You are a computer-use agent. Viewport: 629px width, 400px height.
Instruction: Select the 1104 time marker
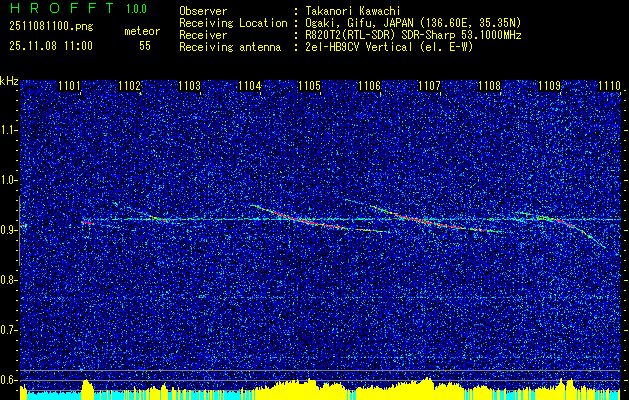[250, 87]
